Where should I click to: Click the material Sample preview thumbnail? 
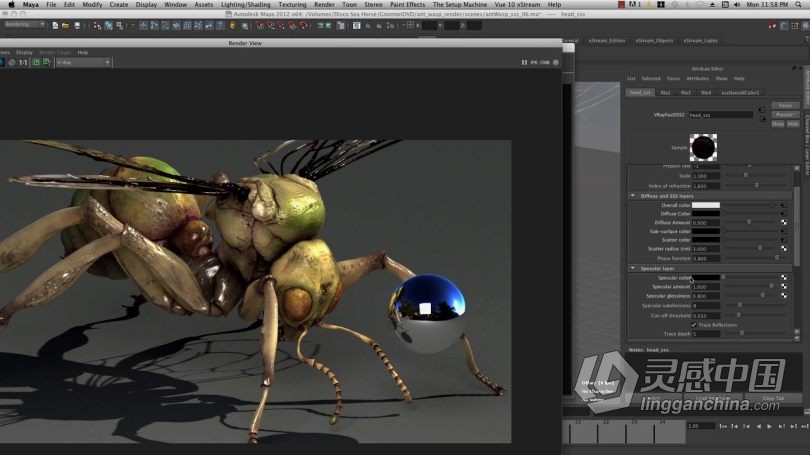704,147
